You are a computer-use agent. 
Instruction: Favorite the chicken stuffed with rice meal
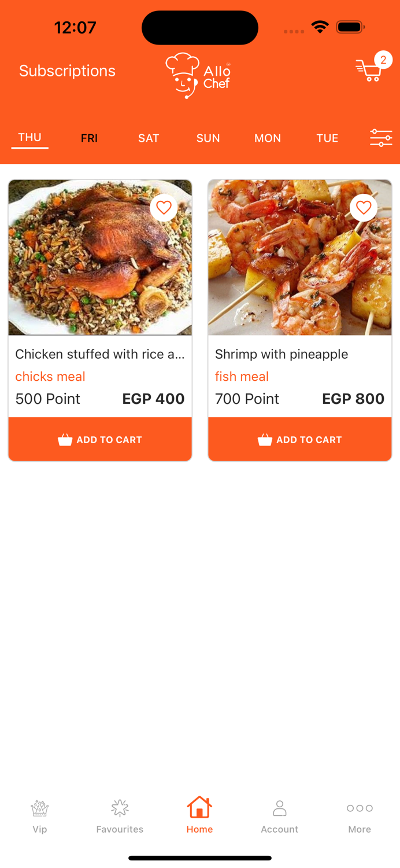(x=164, y=207)
